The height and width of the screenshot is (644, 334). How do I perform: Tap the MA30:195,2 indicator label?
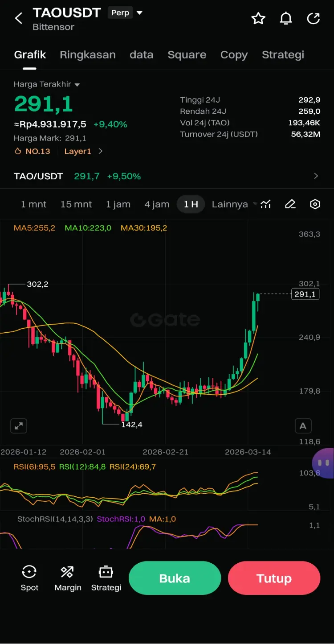click(x=144, y=228)
